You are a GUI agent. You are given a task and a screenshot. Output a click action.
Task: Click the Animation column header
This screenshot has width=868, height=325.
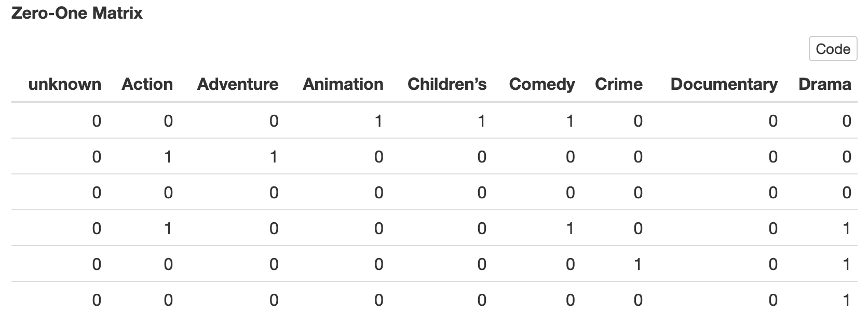click(343, 84)
